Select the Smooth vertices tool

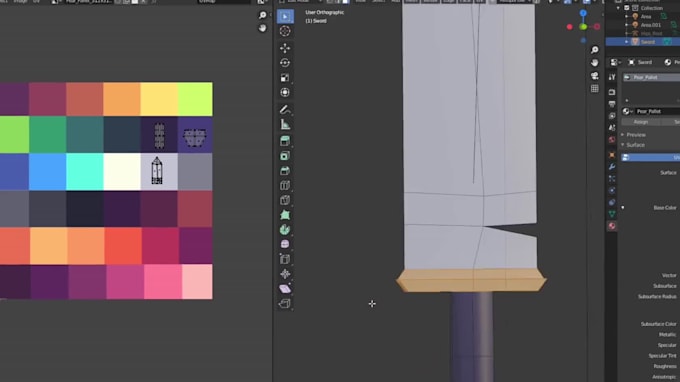pyautogui.click(x=285, y=245)
